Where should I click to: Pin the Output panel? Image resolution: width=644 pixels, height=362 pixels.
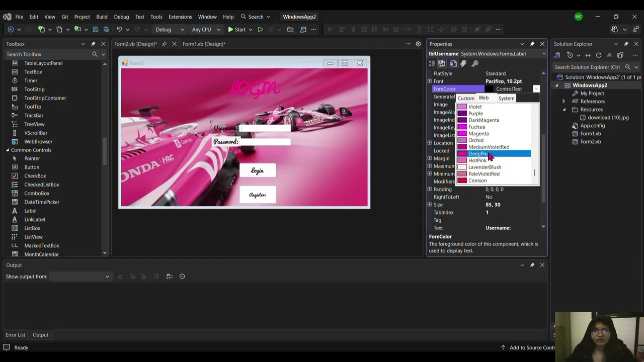tap(532, 265)
